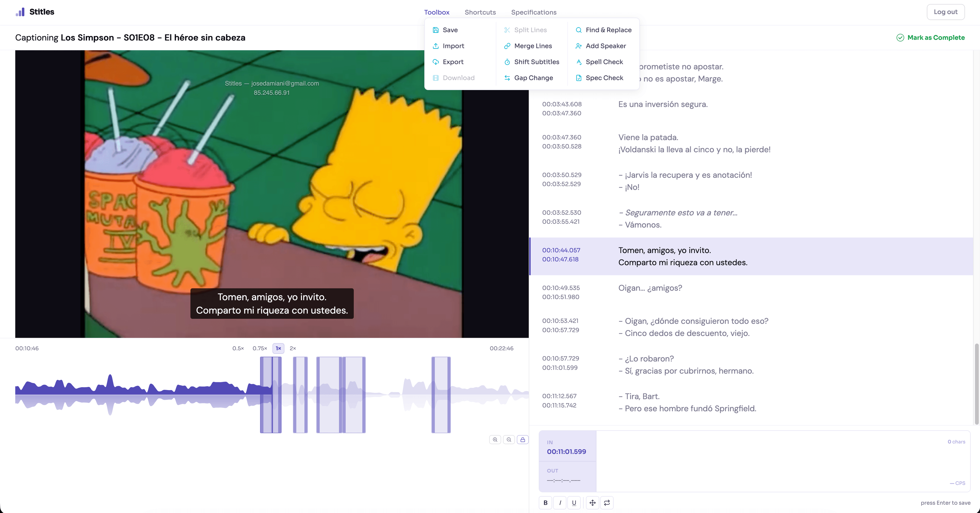The width and height of the screenshot is (980, 513).
Task: Click timestamp 00:10:49.535
Action: pyautogui.click(x=561, y=288)
